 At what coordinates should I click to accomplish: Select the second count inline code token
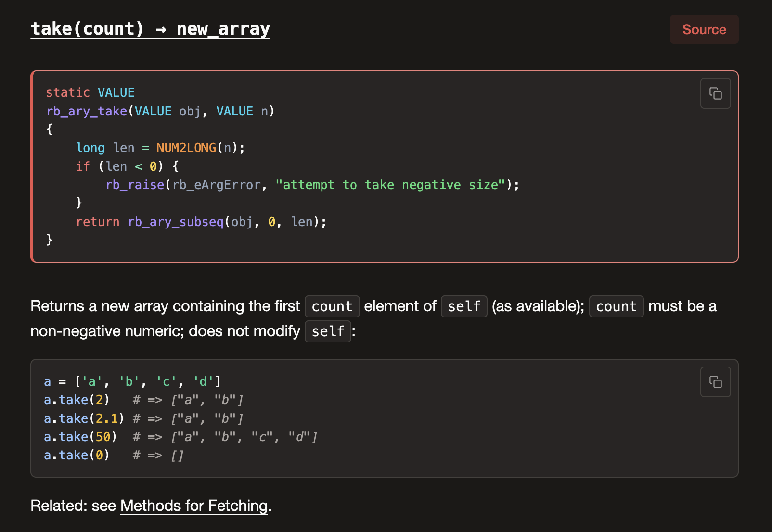pos(616,306)
